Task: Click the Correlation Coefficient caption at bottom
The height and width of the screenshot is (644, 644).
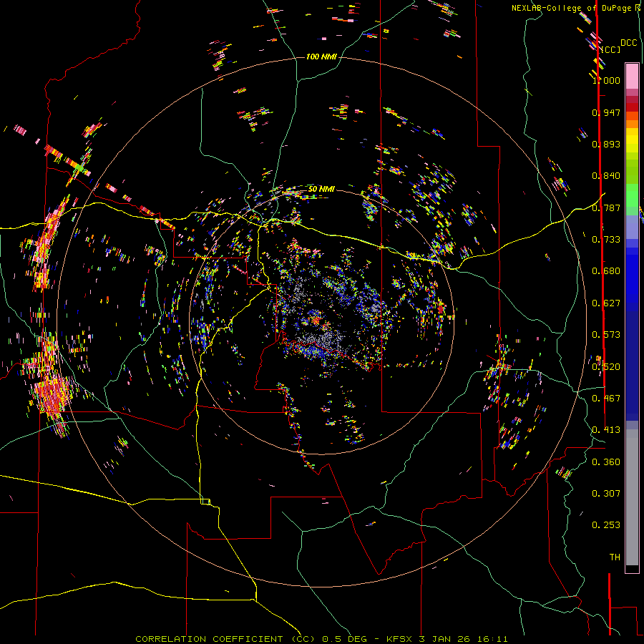Action: (x=321, y=639)
